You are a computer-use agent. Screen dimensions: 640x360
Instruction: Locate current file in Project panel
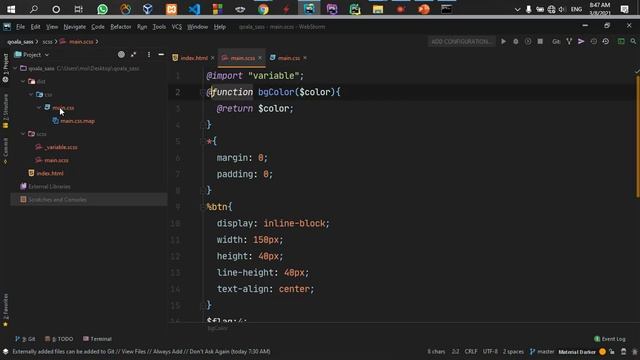121,54
